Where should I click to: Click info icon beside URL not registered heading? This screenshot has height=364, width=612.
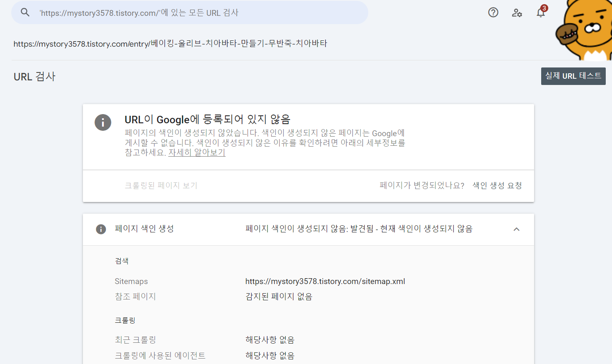point(103,122)
